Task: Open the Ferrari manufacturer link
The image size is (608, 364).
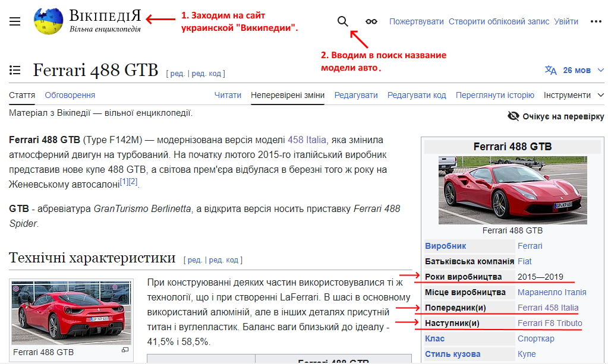Action: click(x=530, y=246)
